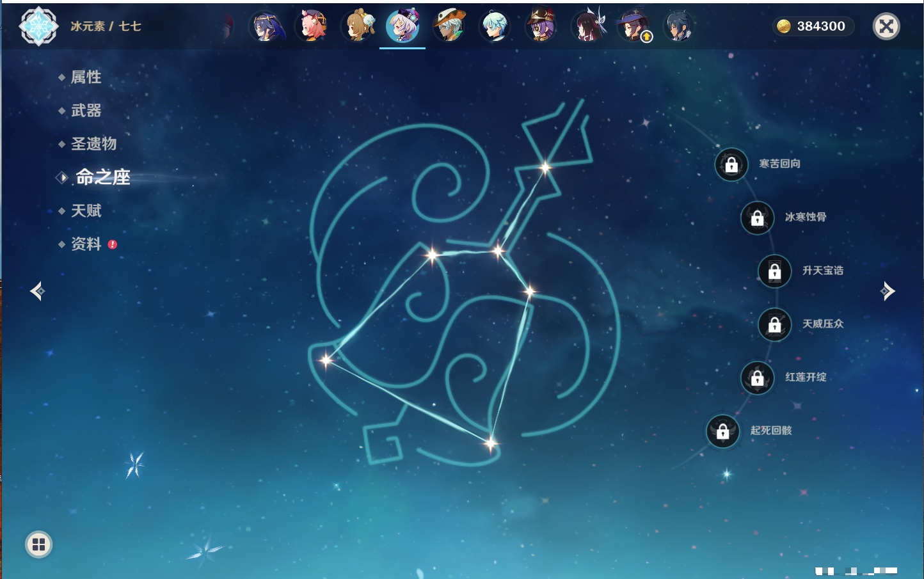Click the 384300 Mora balance
The height and width of the screenshot is (579, 924).
821,26
